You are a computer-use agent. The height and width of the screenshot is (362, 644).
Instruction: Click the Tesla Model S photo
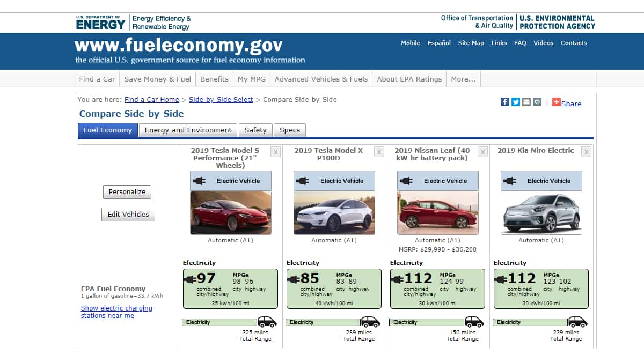click(x=231, y=213)
